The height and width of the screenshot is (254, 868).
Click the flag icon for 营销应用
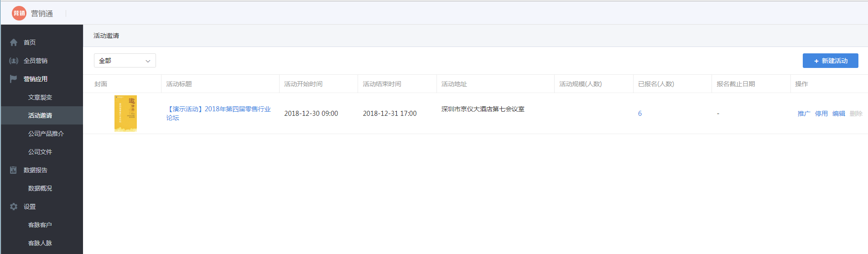click(14, 79)
